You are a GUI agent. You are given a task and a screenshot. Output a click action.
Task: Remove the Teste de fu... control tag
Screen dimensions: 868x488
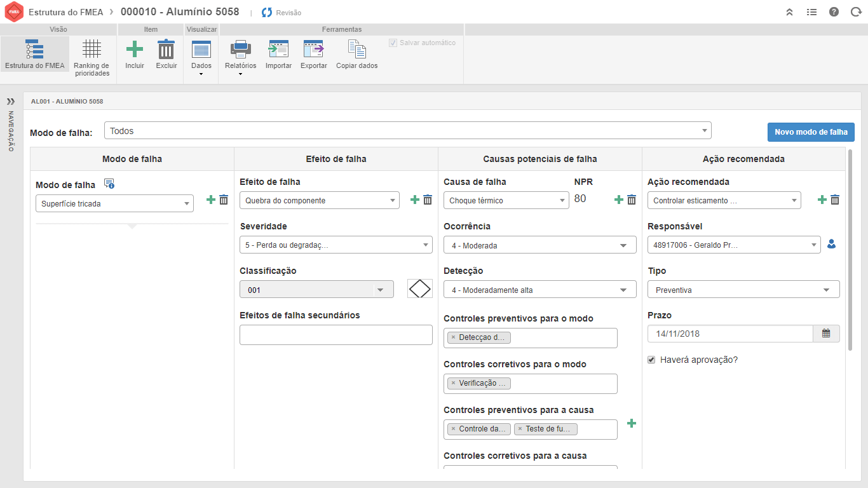click(x=520, y=429)
